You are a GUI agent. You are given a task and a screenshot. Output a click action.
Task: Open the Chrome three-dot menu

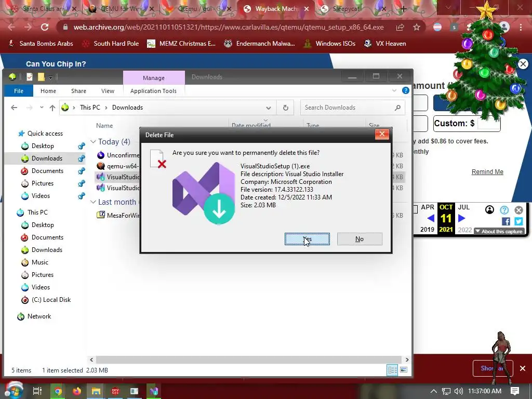click(521, 27)
